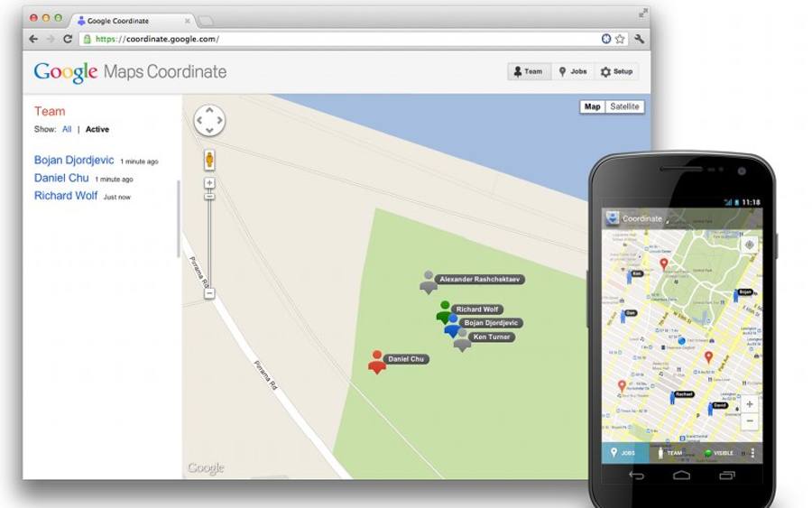The image size is (812, 508).
Task: Open a new browser tab
Action: 206,22
